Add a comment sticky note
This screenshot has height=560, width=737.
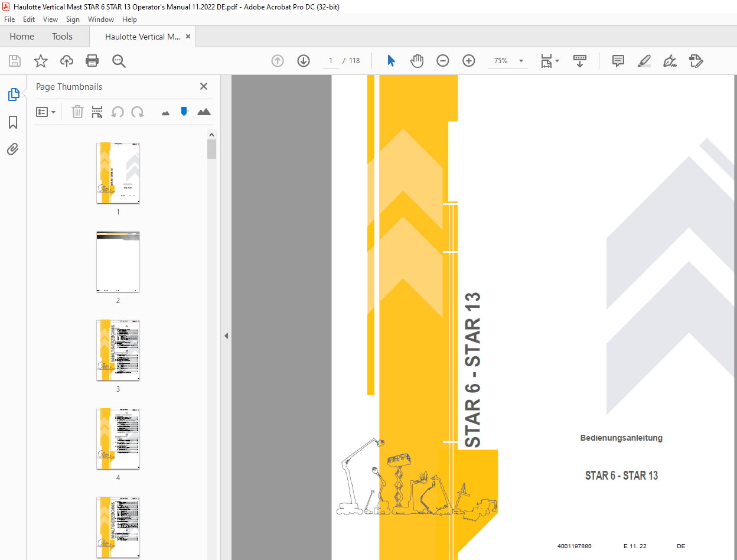pos(618,61)
